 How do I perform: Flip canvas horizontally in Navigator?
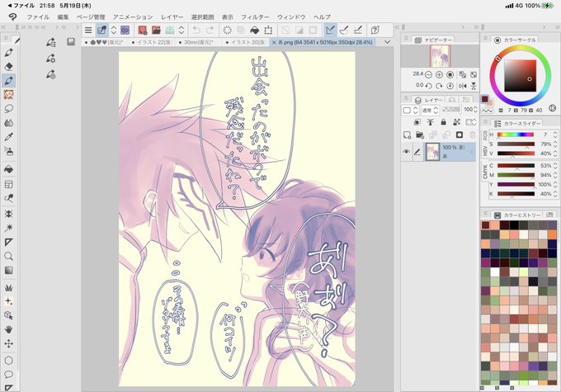[x=462, y=86]
